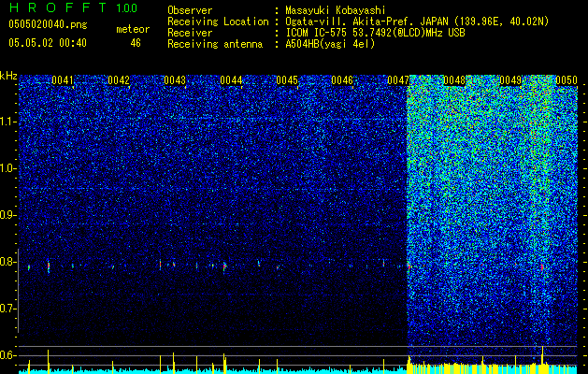
Task: Click the HROFFT 1.0.0 title text
Action: (73, 7)
